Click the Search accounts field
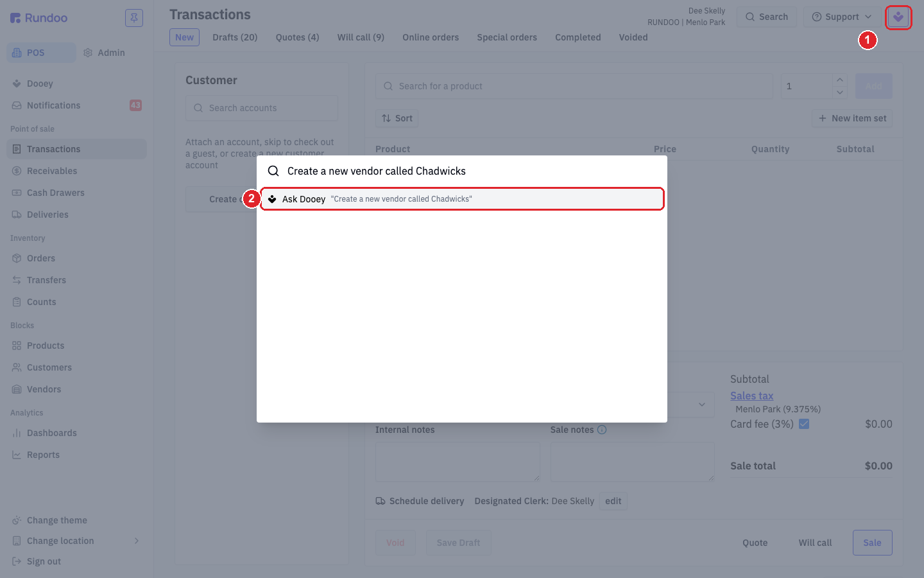This screenshot has height=578, width=924. [x=262, y=108]
